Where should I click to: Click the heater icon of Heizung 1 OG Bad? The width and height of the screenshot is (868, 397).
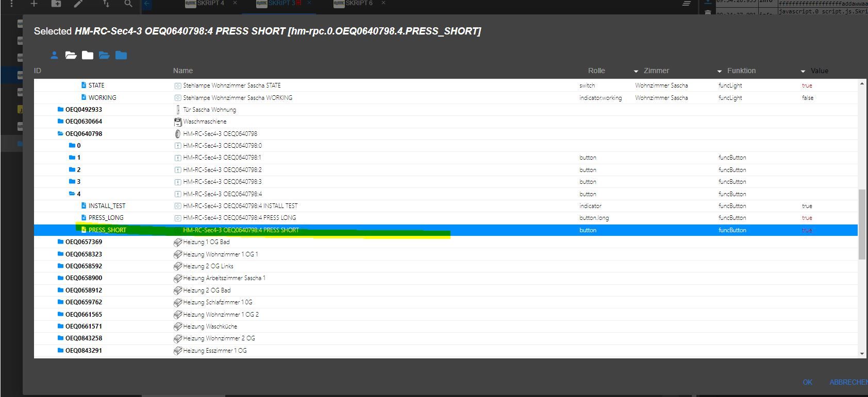tap(178, 242)
